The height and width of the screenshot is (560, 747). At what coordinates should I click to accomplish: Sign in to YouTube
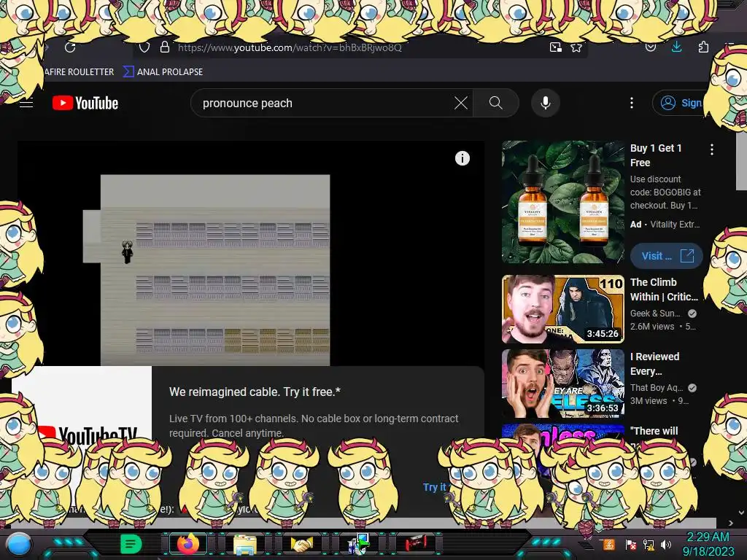pos(681,103)
